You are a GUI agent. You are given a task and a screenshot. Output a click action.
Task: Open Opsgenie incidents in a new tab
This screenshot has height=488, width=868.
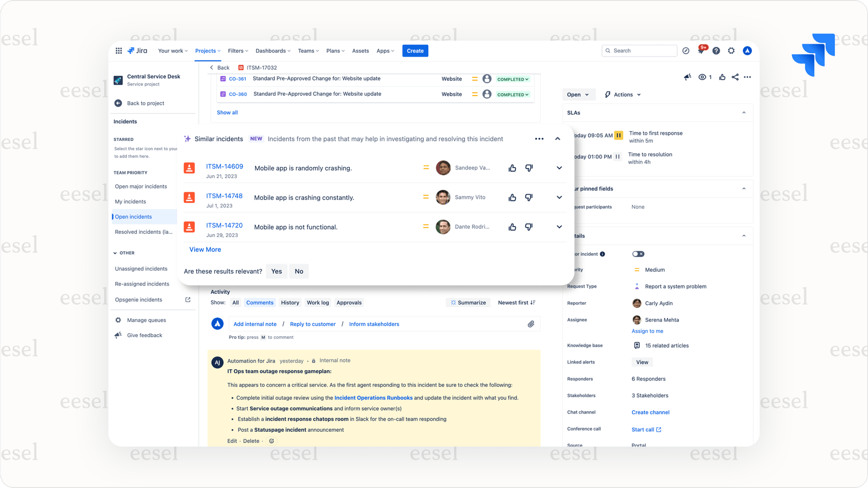coord(187,300)
